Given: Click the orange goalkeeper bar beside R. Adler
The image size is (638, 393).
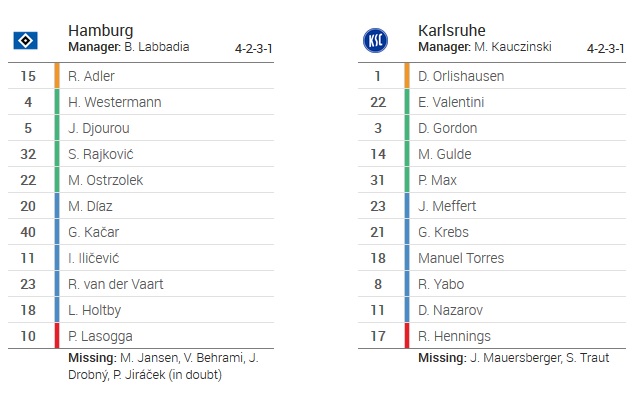Looking at the screenshot, I should pyautogui.click(x=57, y=76).
